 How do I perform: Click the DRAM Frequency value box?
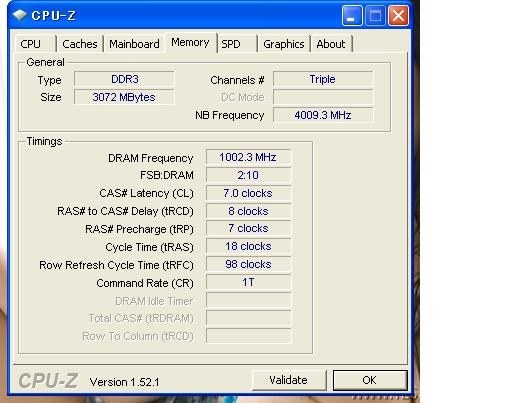(248, 157)
